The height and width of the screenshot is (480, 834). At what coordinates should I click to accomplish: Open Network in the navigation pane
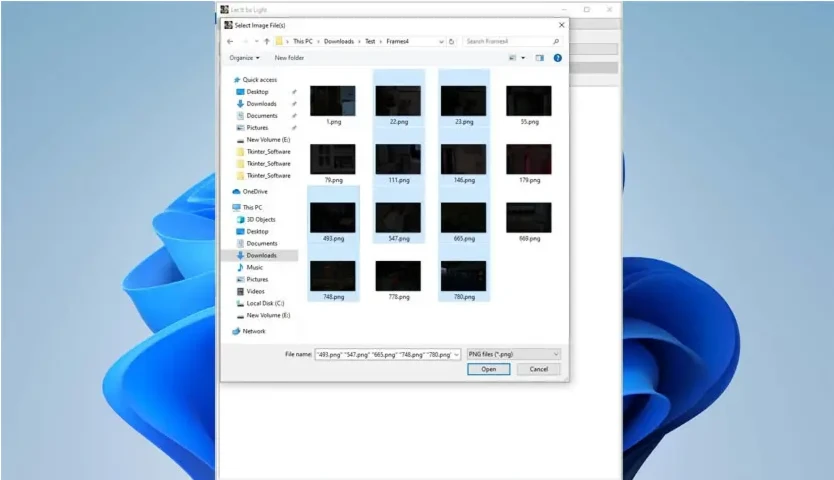pyautogui.click(x=254, y=331)
